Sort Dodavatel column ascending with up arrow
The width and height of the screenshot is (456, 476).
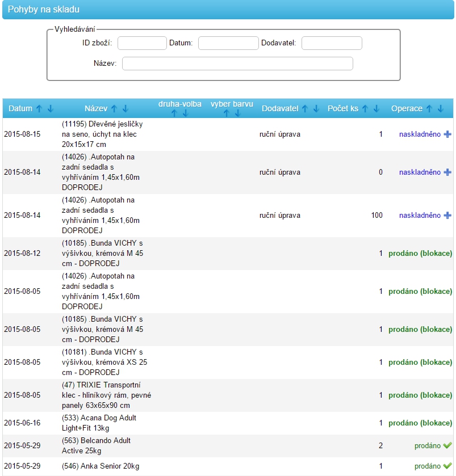coord(305,108)
